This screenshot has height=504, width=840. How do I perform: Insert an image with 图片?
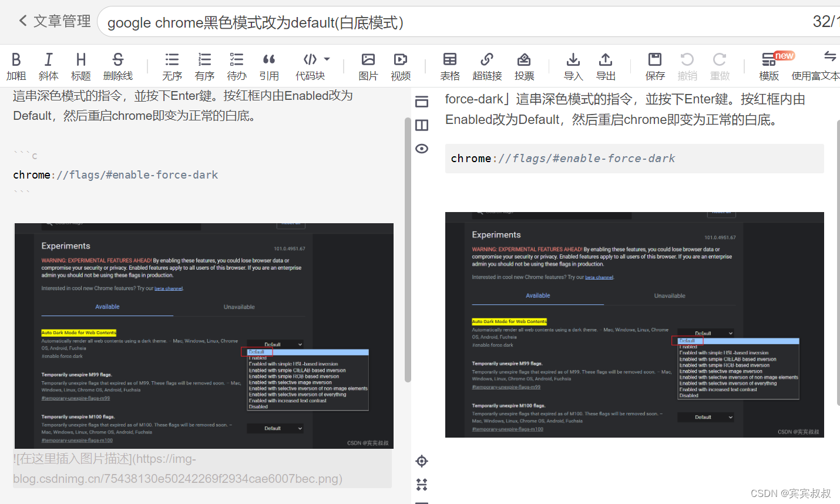(x=368, y=66)
